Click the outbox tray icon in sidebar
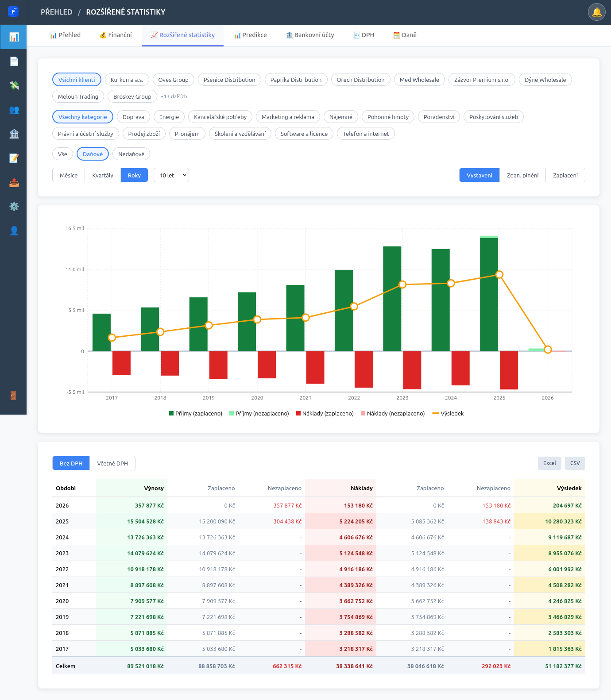 [14, 182]
